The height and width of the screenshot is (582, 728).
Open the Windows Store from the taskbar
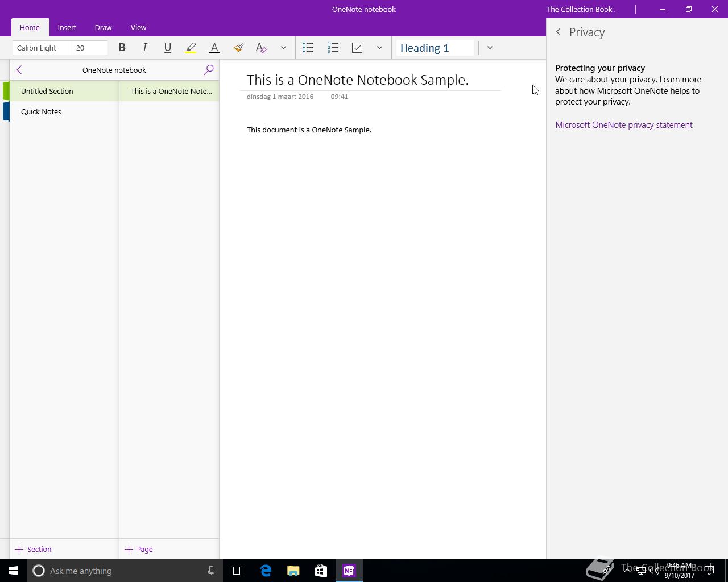pos(321,571)
